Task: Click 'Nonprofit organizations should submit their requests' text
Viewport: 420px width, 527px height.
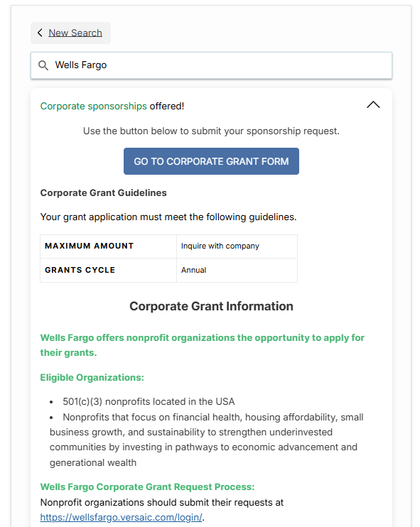Action: click(x=162, y=502)
